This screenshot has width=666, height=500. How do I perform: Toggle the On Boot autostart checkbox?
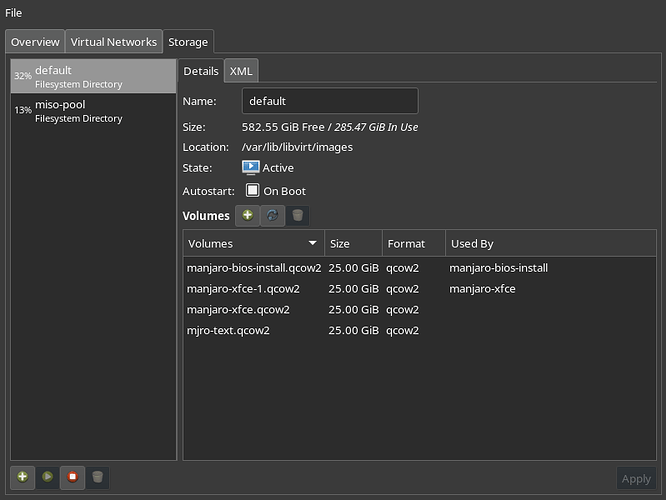click(252, 191)
